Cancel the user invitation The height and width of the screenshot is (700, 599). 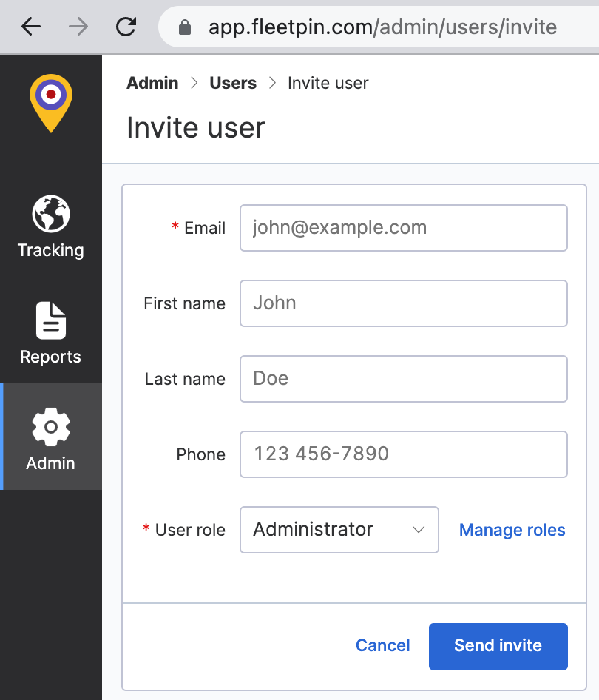(x=382, y=646)
